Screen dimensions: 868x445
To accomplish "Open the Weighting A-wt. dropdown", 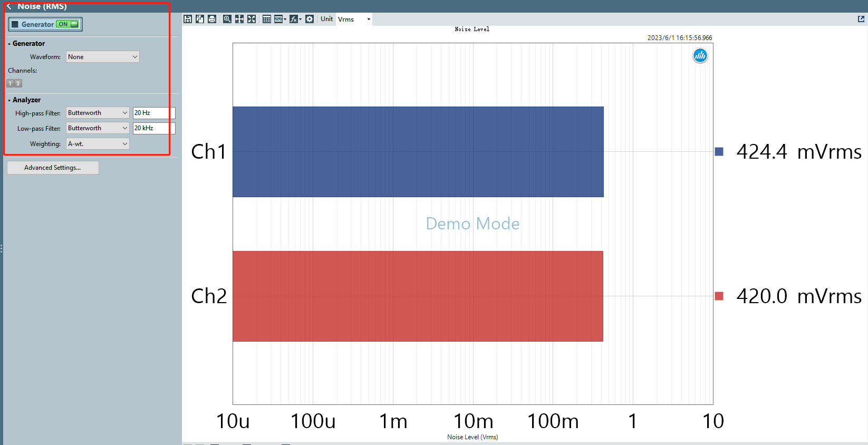I will coord(98,144).
